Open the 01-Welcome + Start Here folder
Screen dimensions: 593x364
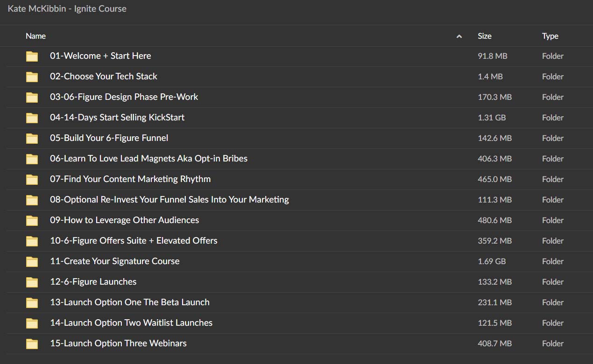[100, 56]
